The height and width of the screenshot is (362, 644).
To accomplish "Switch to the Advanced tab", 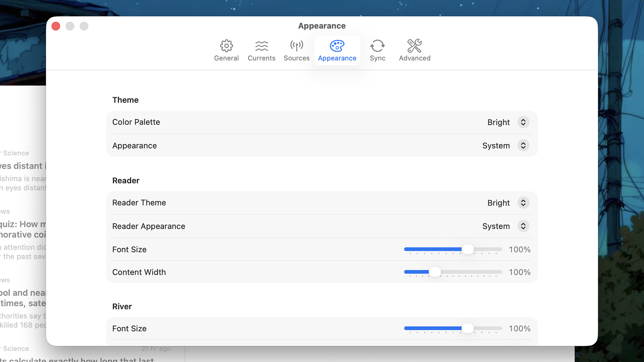I will [x=414, y=51].
